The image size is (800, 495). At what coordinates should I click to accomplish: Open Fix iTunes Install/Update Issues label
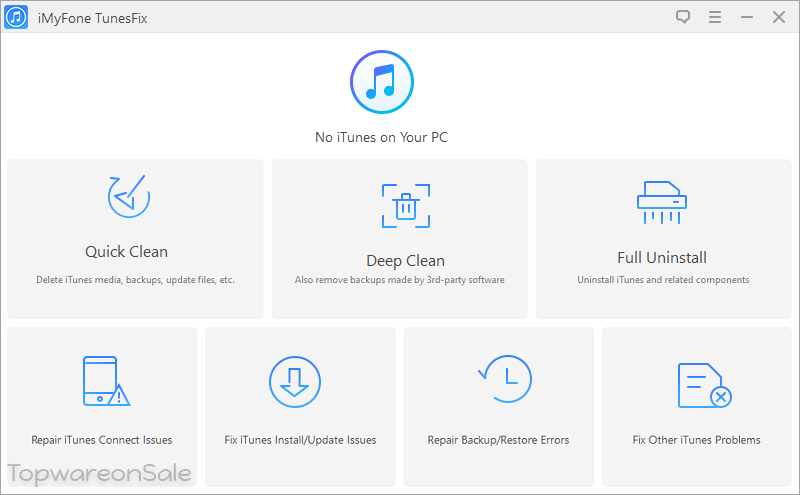pos(301,440)
